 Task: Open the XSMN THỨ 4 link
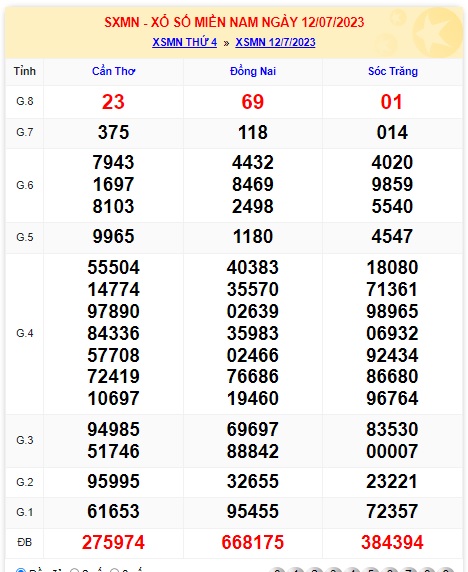click(x=185, y=42)
